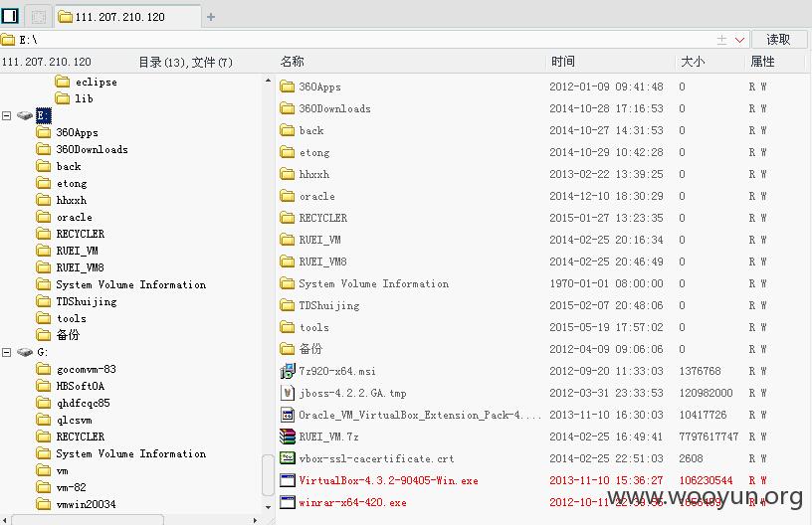Click VirtualBox-4.3.2-90405-Win.exe file icon
Image resolution: width=812 pixels, height=525 pixels.
tap(288, 480)
